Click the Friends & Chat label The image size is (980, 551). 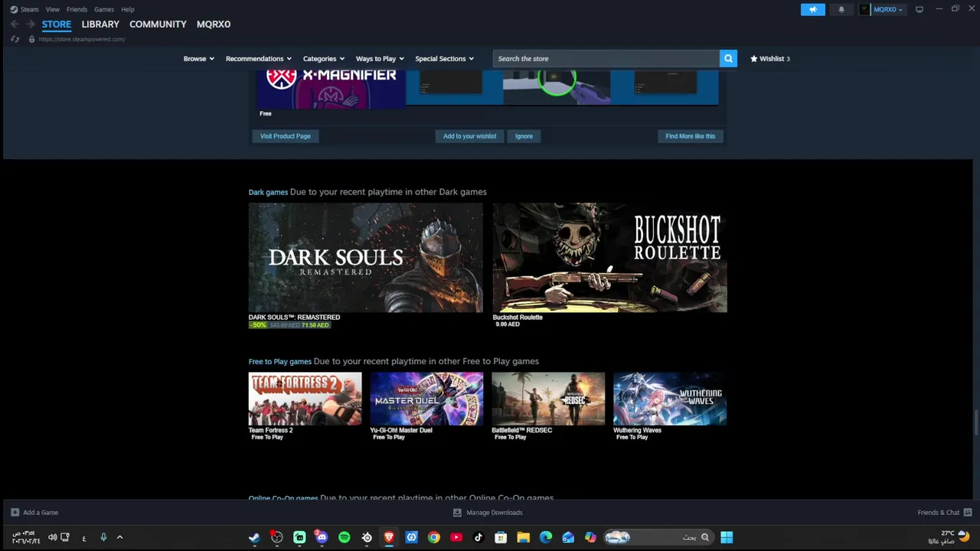pyautogui.click(x=938, y=512)
